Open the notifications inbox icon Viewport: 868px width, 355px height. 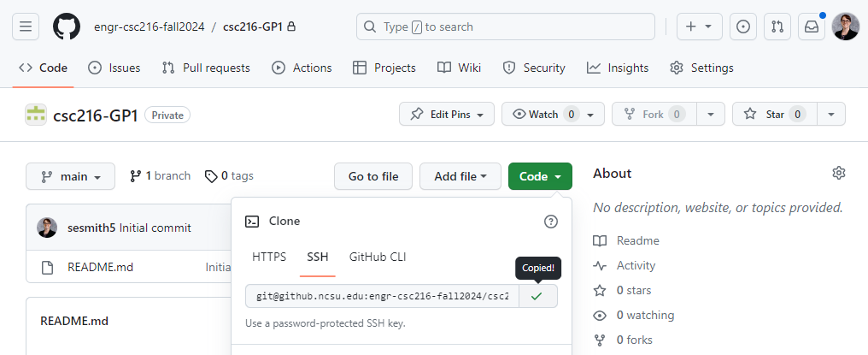point(812,27)
